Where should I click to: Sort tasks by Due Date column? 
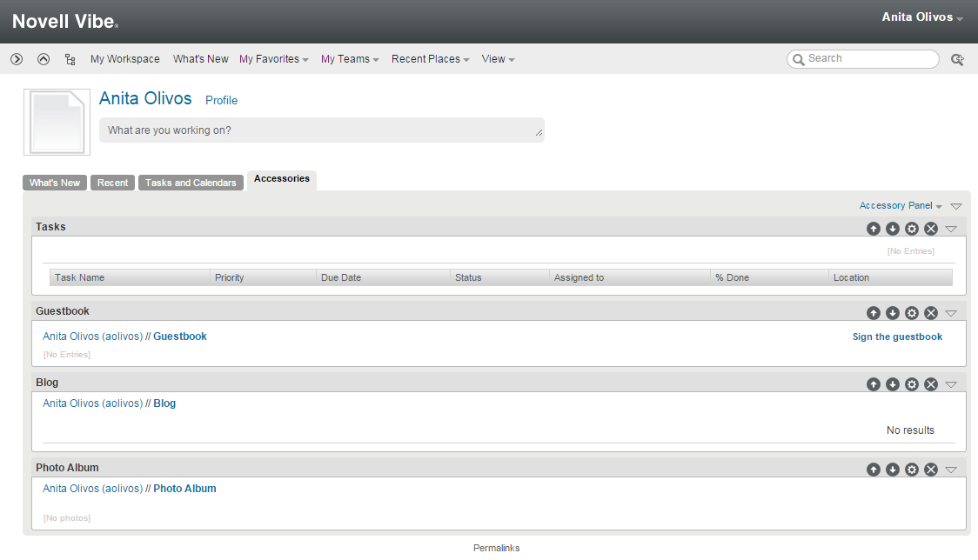point(383,277)
